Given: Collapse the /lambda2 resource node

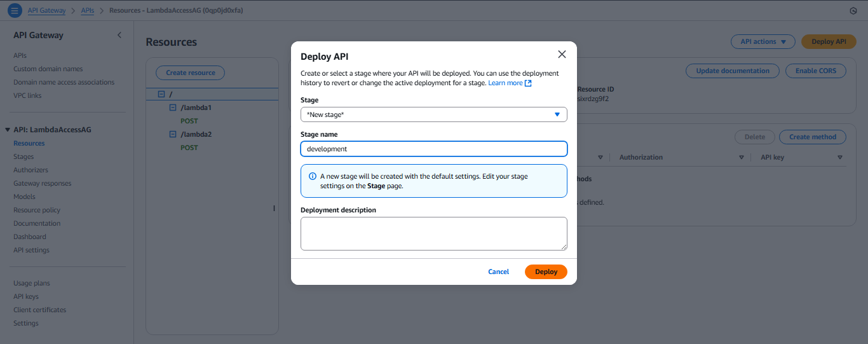Looking at the screenshot, I should 173,134.
